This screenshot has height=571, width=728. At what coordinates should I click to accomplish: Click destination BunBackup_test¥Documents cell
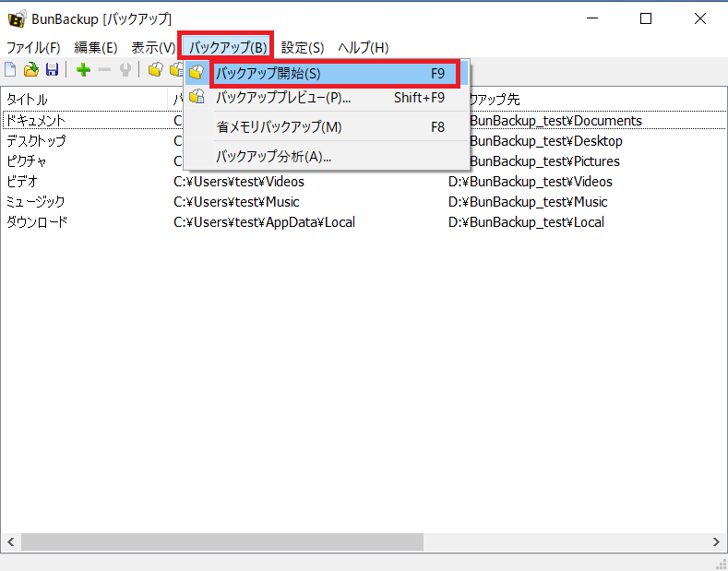(555, 121)
